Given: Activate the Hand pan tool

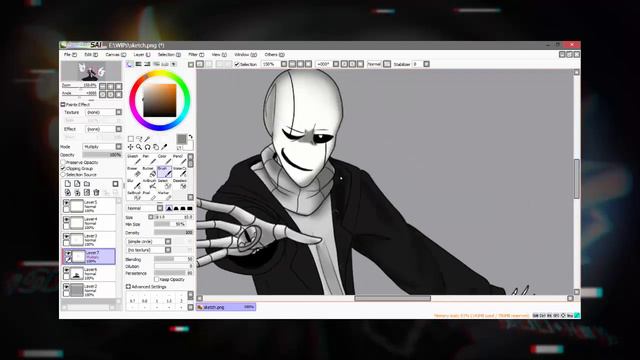Looking at the screenshot, I should point(156,147).
